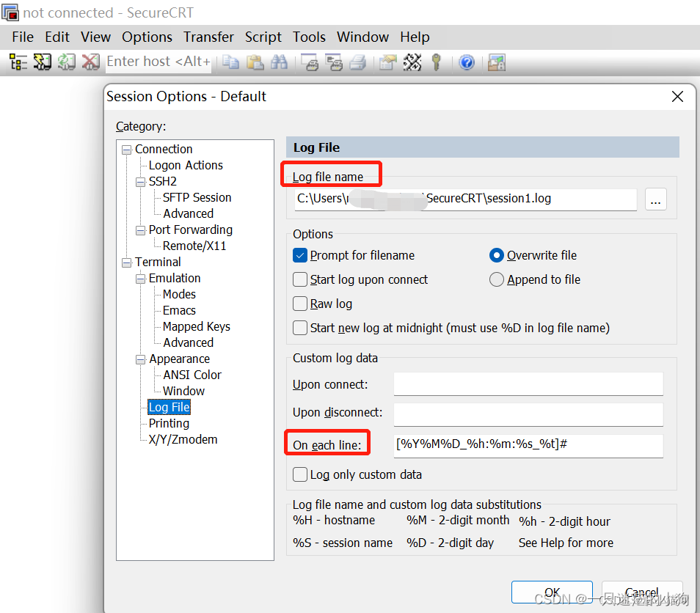Screen dimensions: 700x613
Task: Collapse the Appearance tree node
Action: click(x=141, y=359)
